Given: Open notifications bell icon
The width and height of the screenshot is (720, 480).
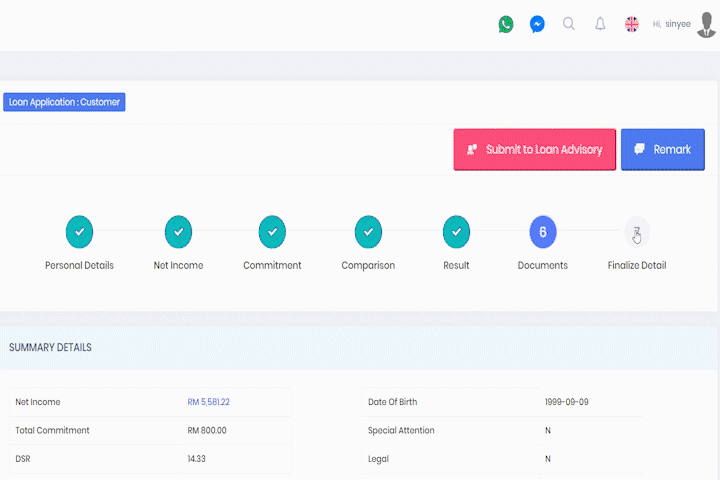Looking at the screenshot, I should (600, 23).
